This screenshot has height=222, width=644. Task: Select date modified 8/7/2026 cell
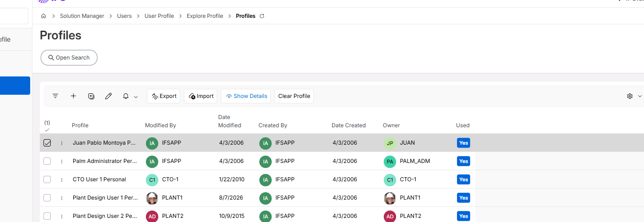click(x=231, y=198)
